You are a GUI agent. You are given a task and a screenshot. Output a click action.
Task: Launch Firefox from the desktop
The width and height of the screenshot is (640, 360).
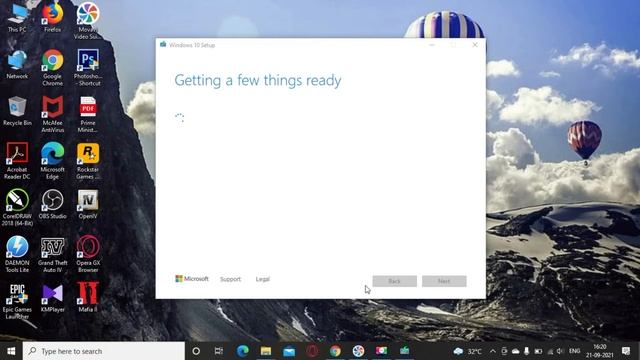coord(53,18)
